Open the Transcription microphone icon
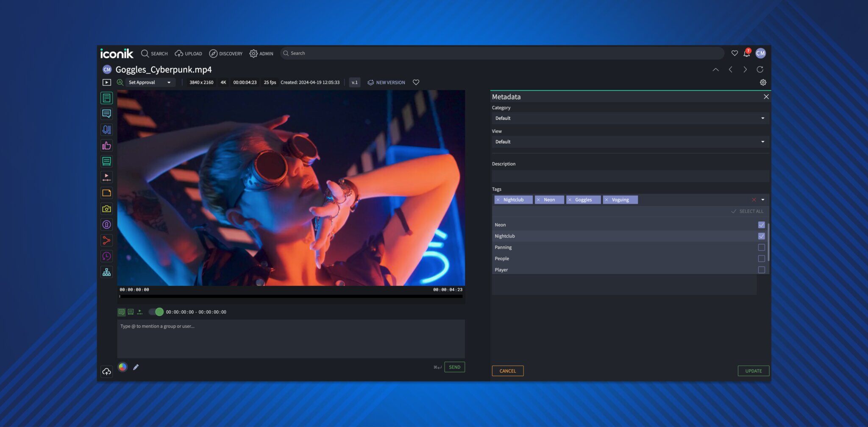The height and width of the screenshot is (427, 868). 106,130
